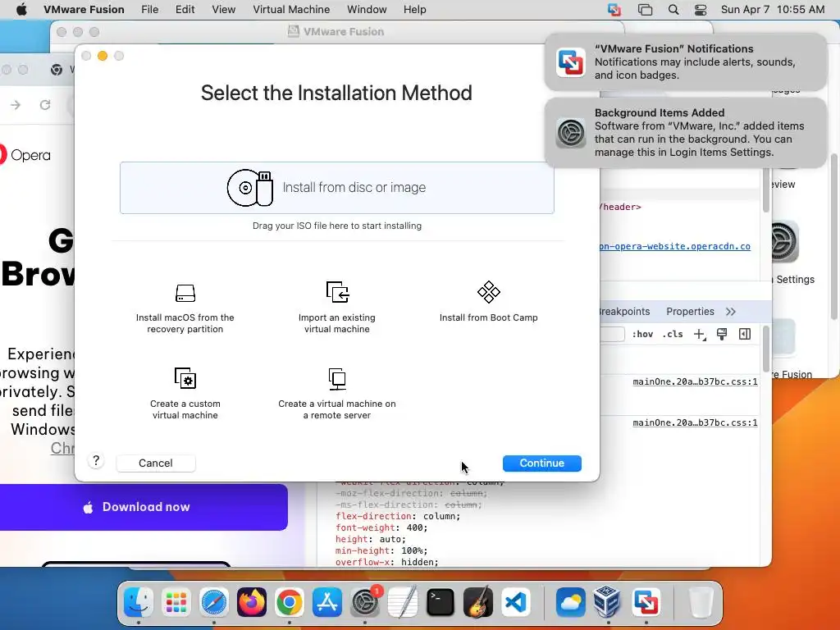The image size is (840, 630).
Task: Open Finder from the Dock
Action: coord(138,602)
